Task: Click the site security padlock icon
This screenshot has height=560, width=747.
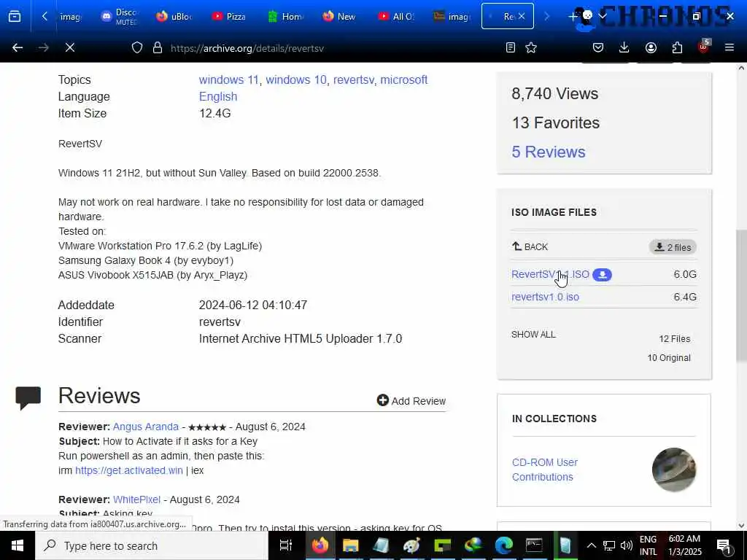Action: tap(158, 47)
